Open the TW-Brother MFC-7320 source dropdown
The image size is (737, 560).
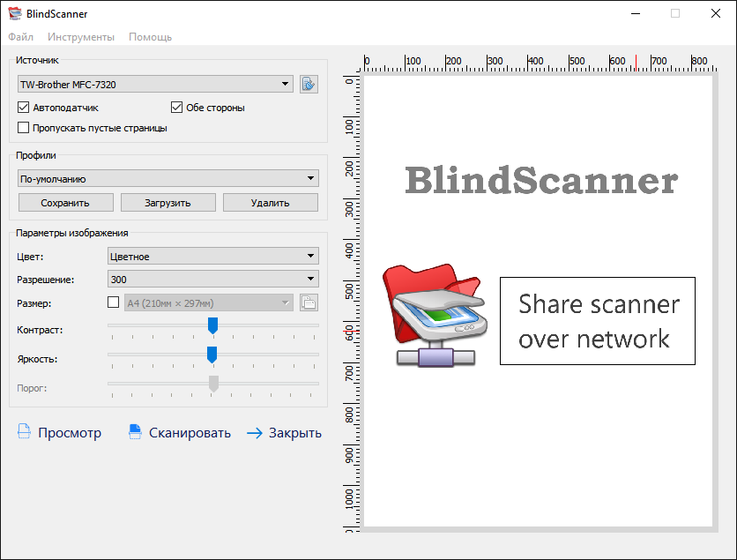[154, 84]
